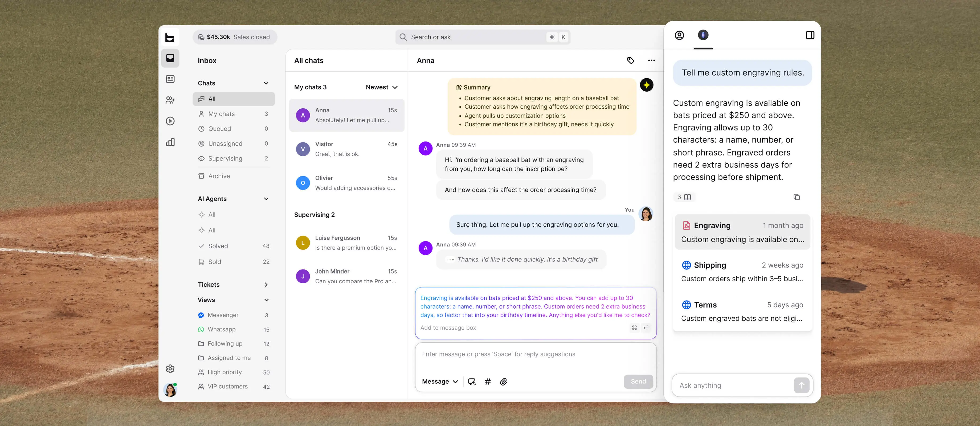Open the Olivier chat in list

point(346,183)
